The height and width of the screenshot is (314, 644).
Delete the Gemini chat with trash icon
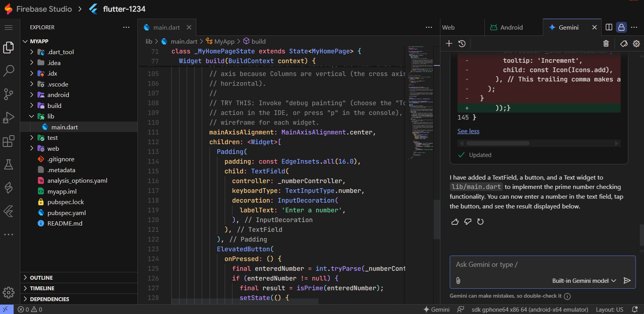(x=606, y=44)
